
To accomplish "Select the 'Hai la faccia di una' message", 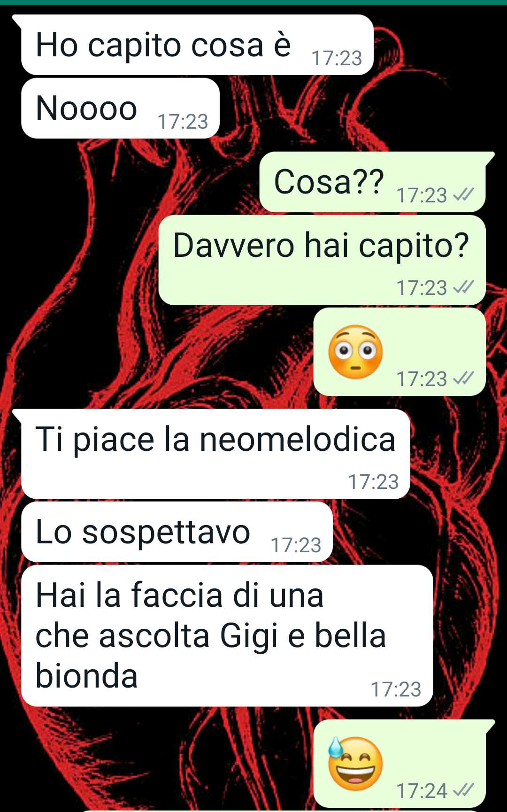I will tap(227, 636).
